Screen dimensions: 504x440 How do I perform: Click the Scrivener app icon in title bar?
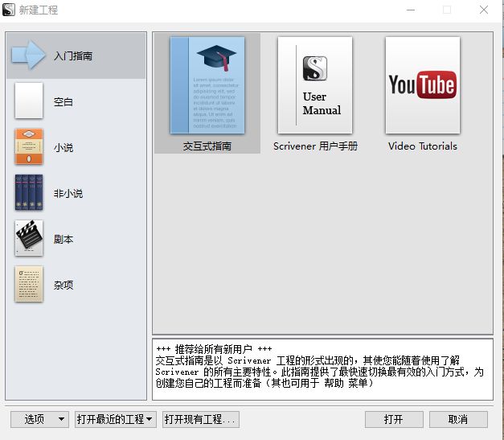point(9,10)
